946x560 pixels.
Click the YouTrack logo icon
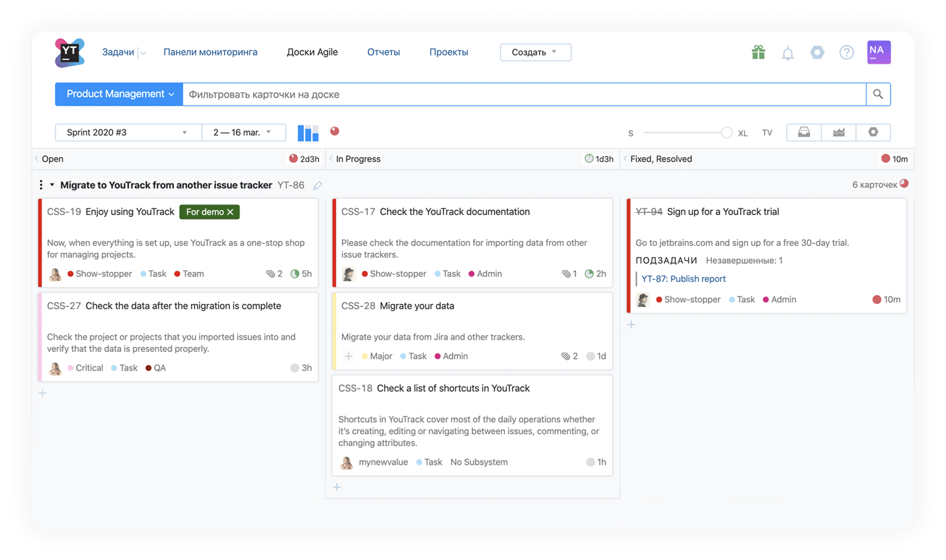click(69, 52)
